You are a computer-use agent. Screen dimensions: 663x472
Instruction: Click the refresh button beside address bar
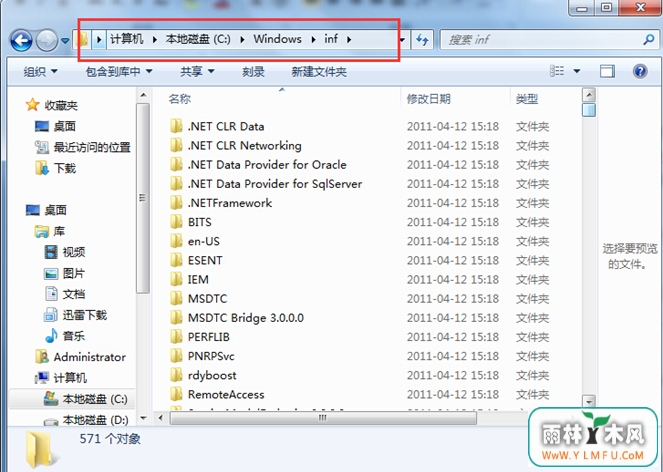pyautogui.click(x=422, y=40)
